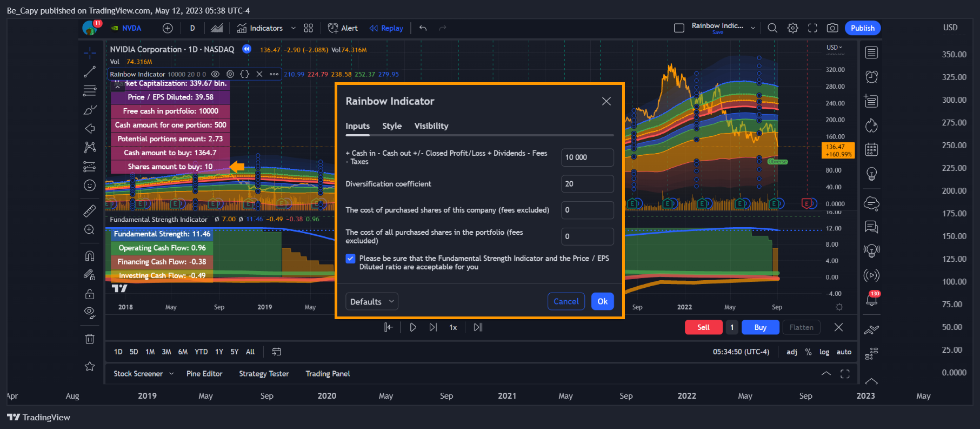Open chart settings gear in toolbar
980x429 pixels.
tap(792, 28)
